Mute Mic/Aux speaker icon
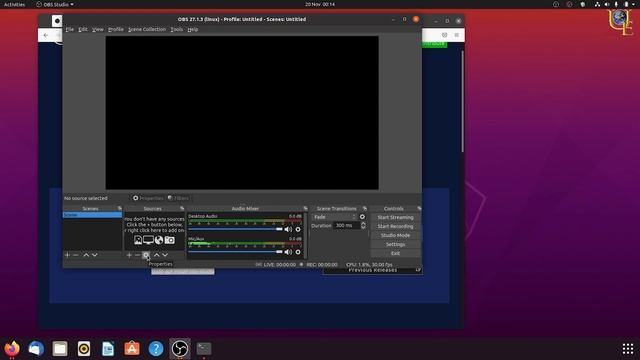This screenshot has height=360, width=640. [288, 252]
